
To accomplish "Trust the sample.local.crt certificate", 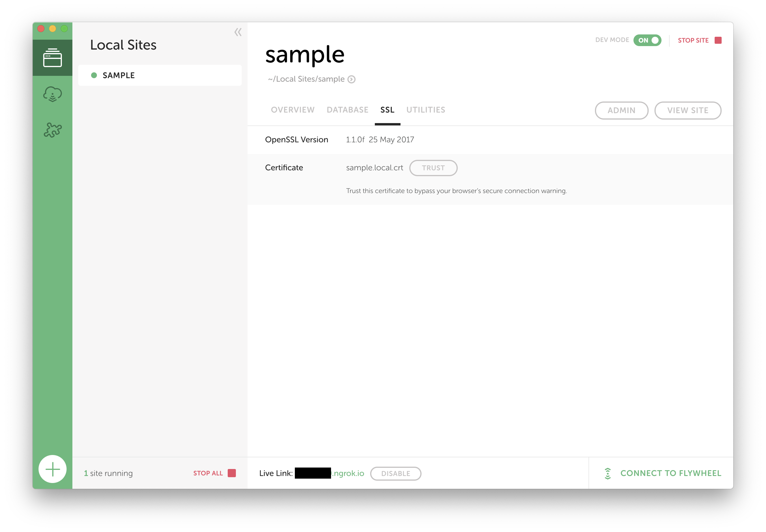I will click(433, 168).
